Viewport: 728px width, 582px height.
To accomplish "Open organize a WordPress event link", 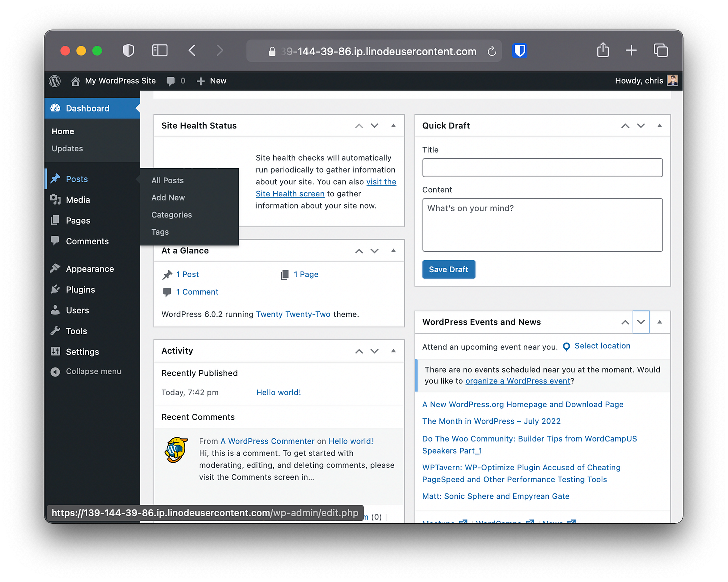I will click(518, 381).
